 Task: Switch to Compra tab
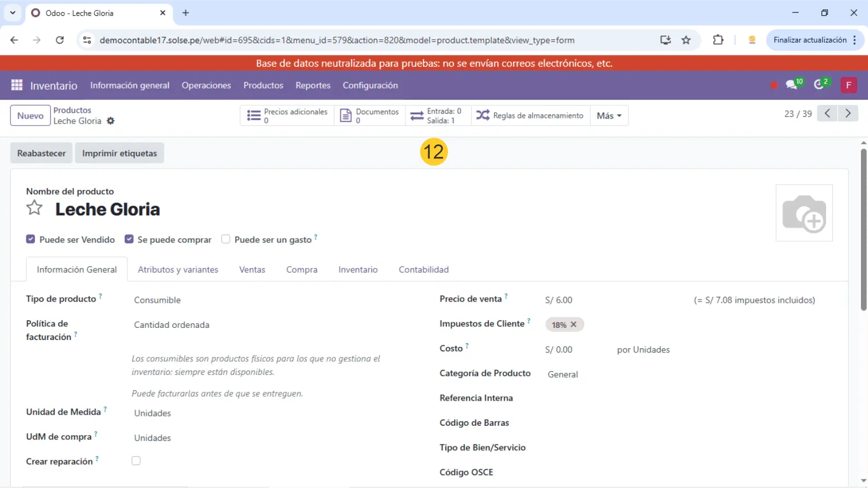pyautogui.click(x=302, y=269)
